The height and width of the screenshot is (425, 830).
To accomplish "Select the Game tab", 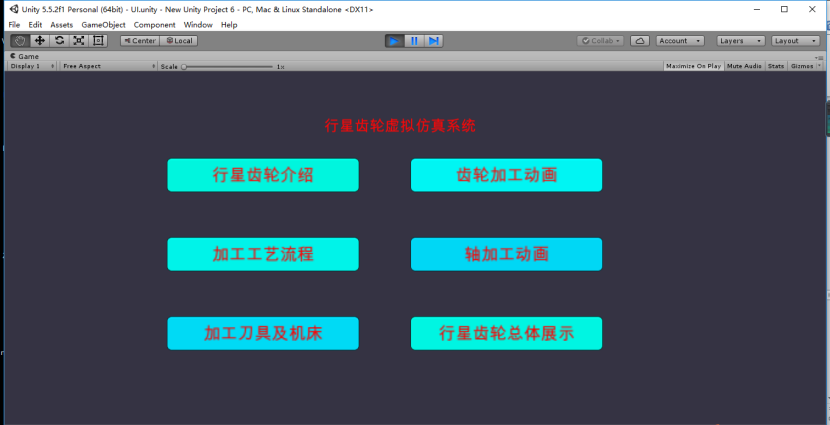I will coord(24,56).
